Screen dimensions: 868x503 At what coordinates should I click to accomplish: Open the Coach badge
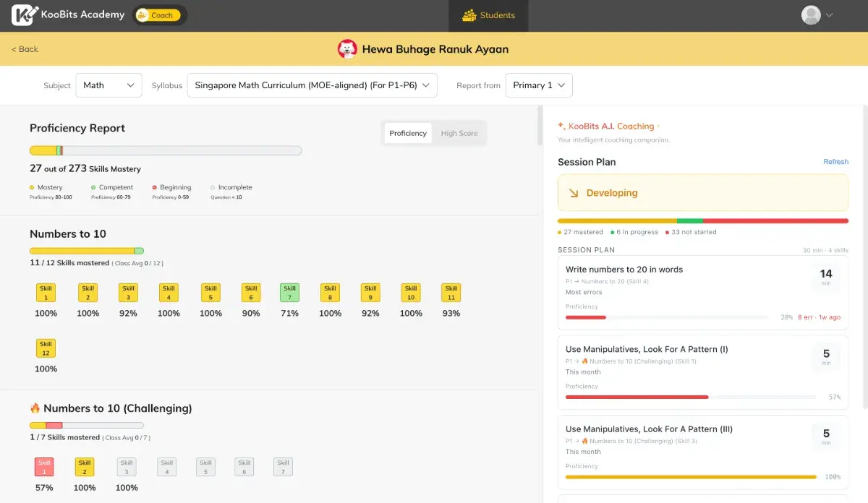click(159, 15)
